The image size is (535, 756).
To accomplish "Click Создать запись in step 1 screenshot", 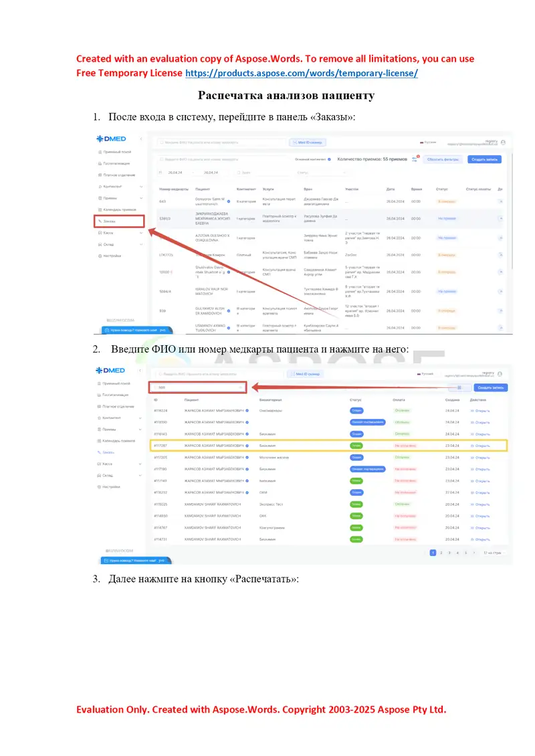I will [484, 159].
